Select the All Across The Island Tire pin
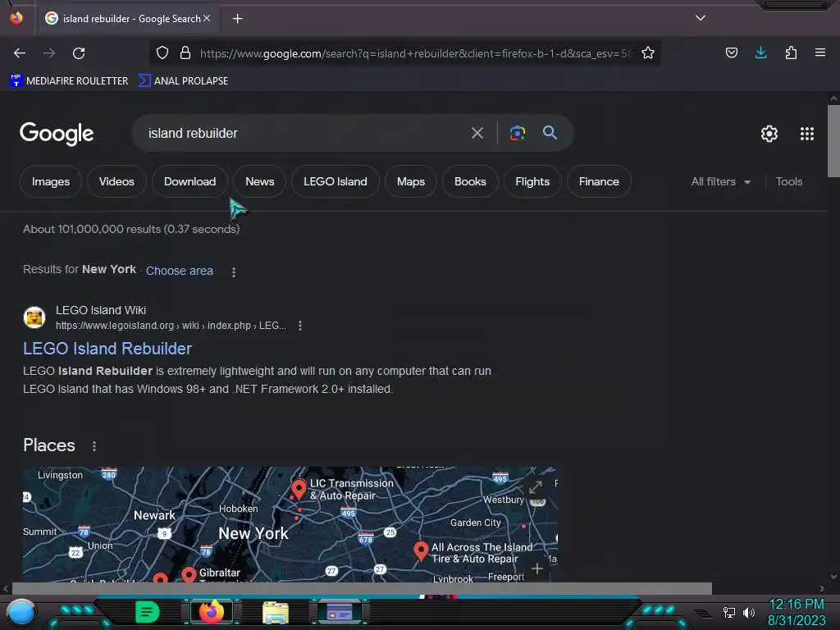Image resolution: width=840 pixels, height=630 pixels. (421, 551)
